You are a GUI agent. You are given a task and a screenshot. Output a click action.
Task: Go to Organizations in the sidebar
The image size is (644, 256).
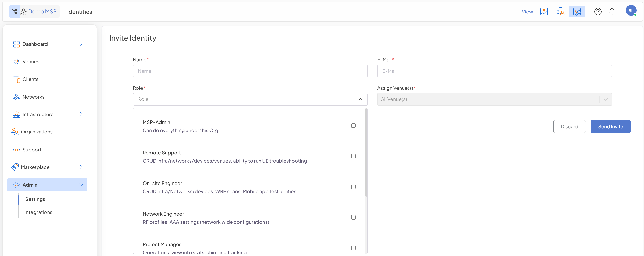[x=36, y=132]
